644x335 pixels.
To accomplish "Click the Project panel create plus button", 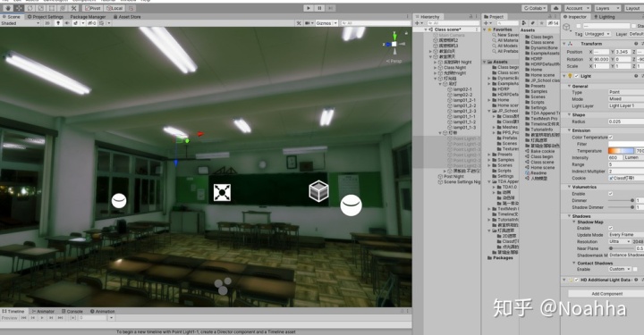I will [487, 23].
